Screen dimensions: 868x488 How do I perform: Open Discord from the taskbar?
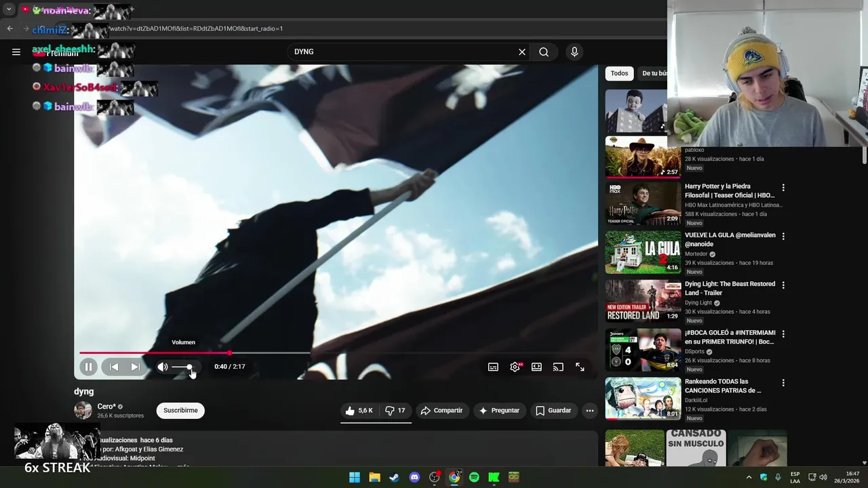point(414,477)
